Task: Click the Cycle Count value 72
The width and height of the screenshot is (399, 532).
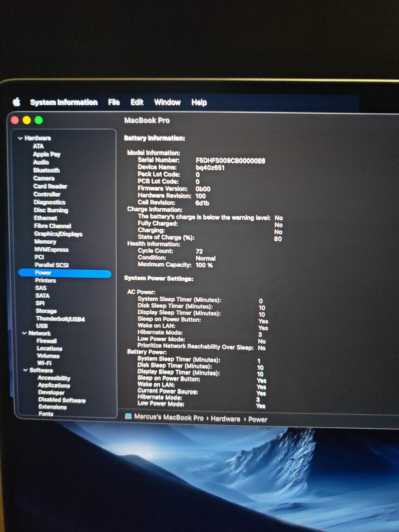Action: (x=199, y=251)
